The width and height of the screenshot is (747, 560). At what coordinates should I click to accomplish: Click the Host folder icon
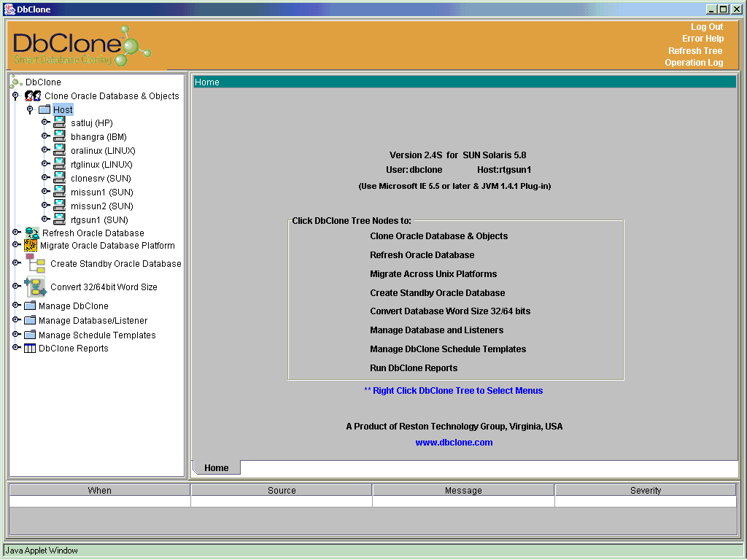pos(44,109)
